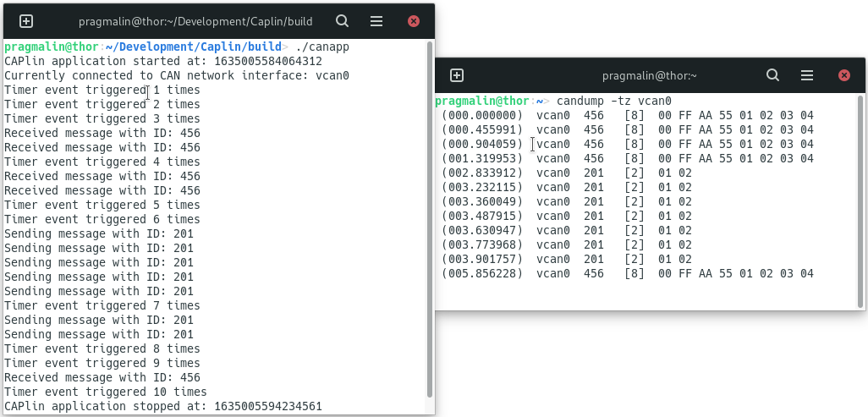
Task: Open new tab in Caplin build terminal
Action: point(26,22)
